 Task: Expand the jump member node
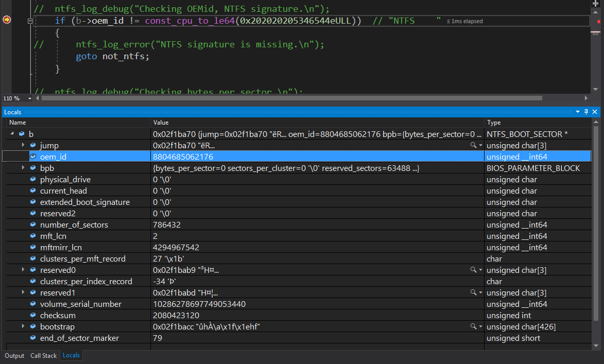coord(23,145)
